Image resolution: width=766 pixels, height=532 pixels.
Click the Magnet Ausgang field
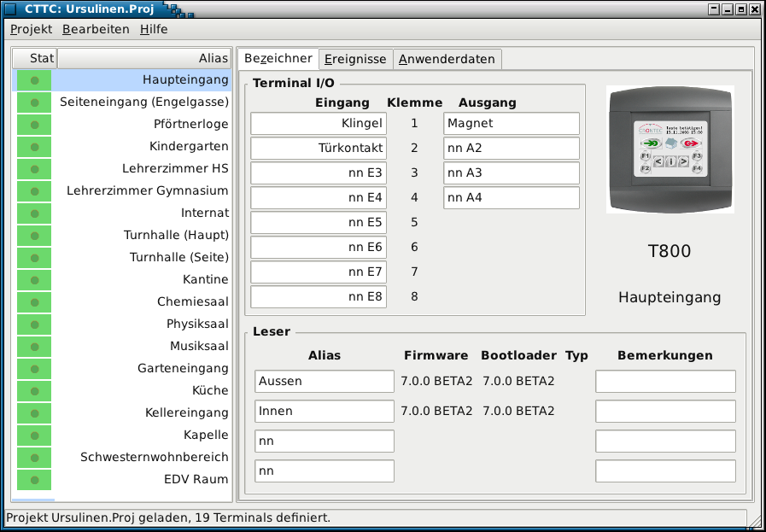coord(511,123)
